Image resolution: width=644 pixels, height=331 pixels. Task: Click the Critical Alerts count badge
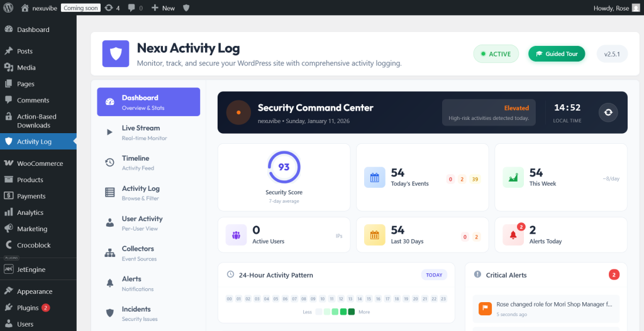point(614,275)
